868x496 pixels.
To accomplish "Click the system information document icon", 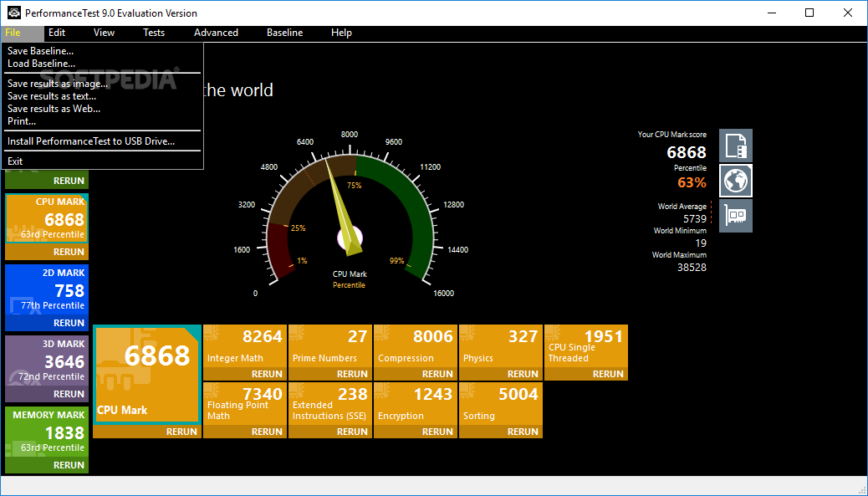I will [736, 145].
